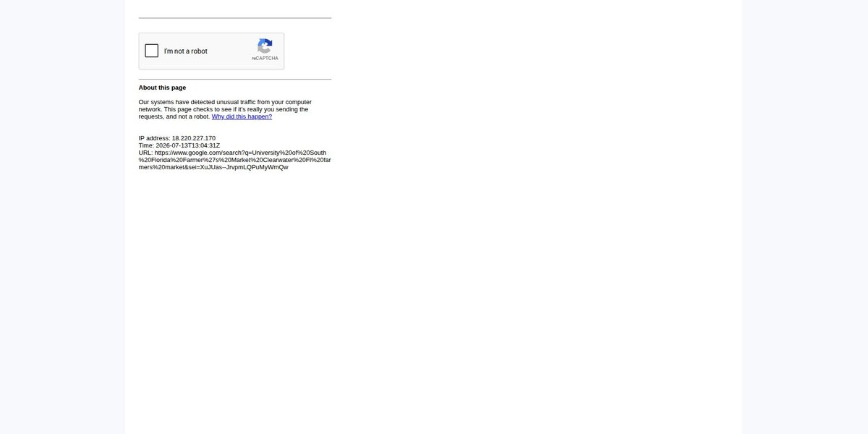Click the "requests, and not a robot." text
Image resolution: width=868 pixels, height=434 pixels.
point(174,116)
